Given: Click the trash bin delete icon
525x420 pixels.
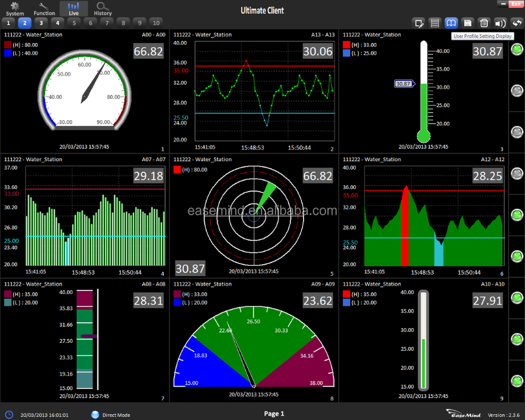Looking at the screenshot, I should 484,23.
